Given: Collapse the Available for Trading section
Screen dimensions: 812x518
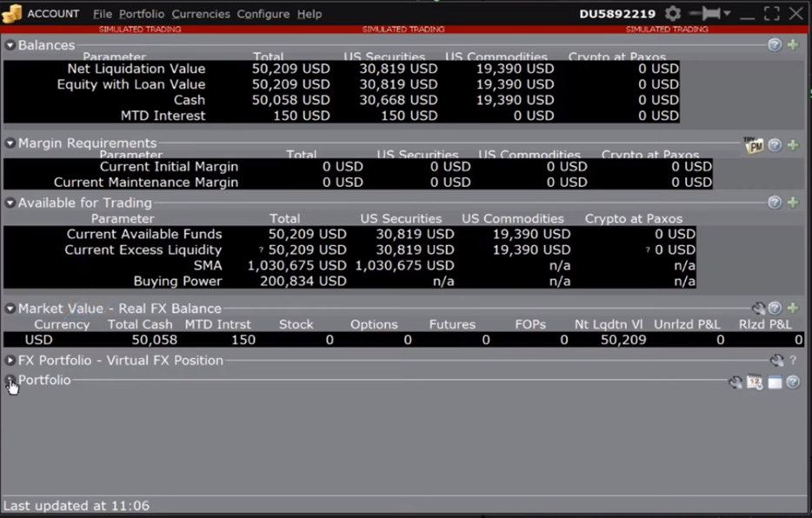Looking at the screenshot, I should [x=10, y=203].
